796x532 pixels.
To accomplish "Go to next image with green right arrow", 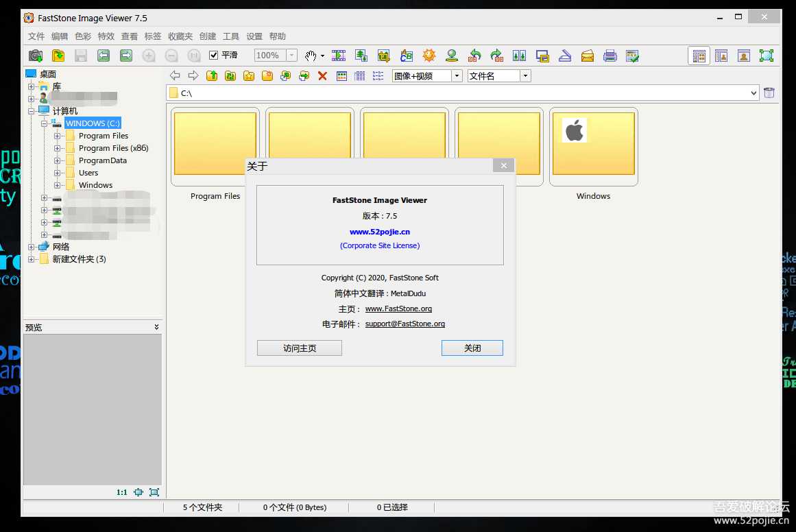I will coord(126,56).
